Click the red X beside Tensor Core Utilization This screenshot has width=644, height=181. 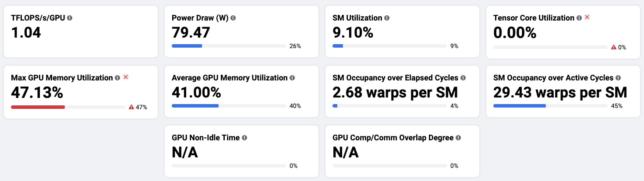click(587, 17)
